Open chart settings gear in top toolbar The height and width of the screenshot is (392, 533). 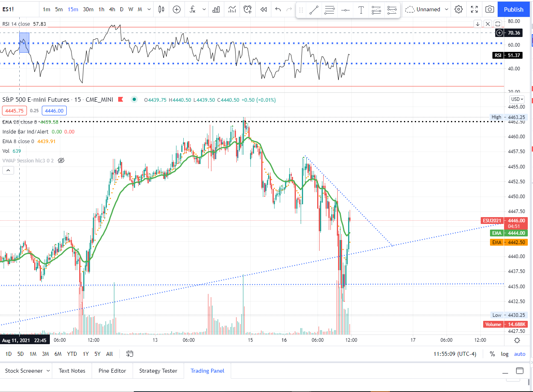[459, 9]
